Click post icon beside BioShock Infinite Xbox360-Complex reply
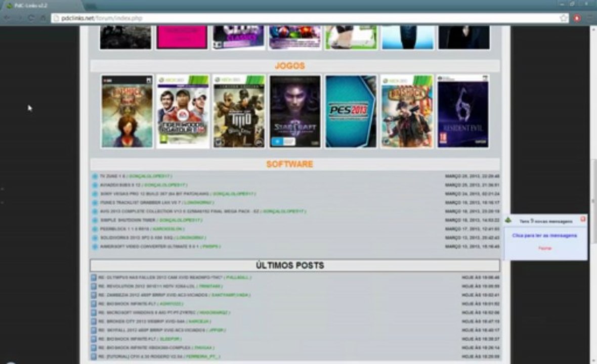This screenshot has height=364, width=597. coord(94,348)
